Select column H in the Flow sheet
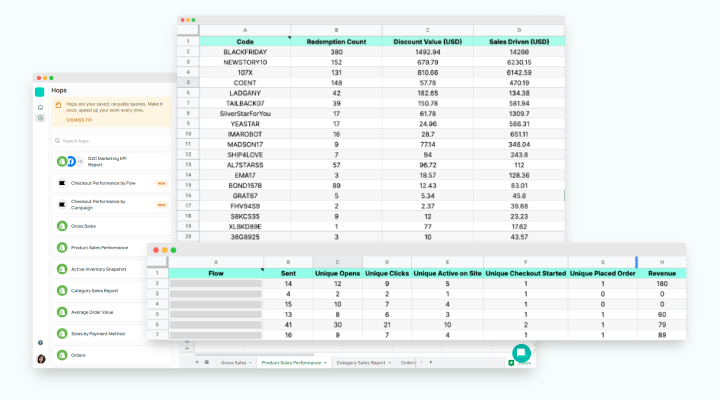The image size is (720, 400). [x=662, y=262]
